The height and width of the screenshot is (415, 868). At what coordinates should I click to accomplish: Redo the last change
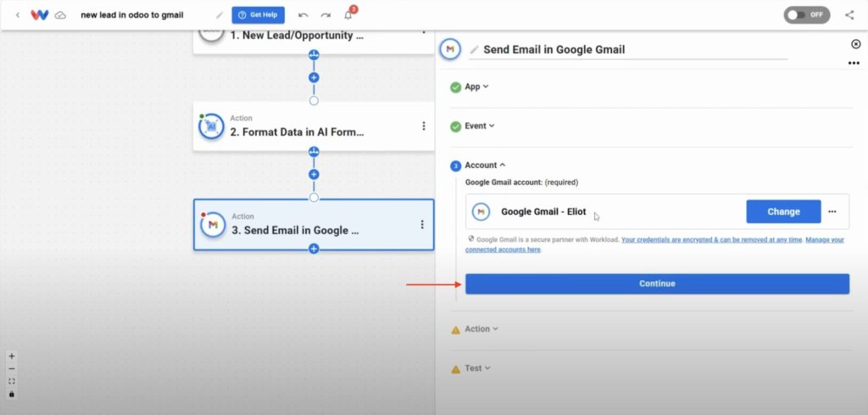(x=325, y=15)
